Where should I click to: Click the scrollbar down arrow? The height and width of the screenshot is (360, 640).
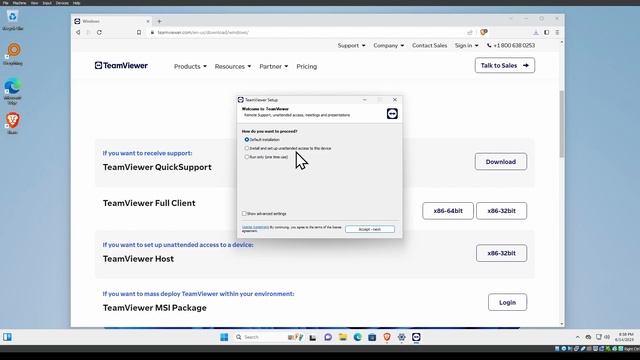[x=562, y=324]
